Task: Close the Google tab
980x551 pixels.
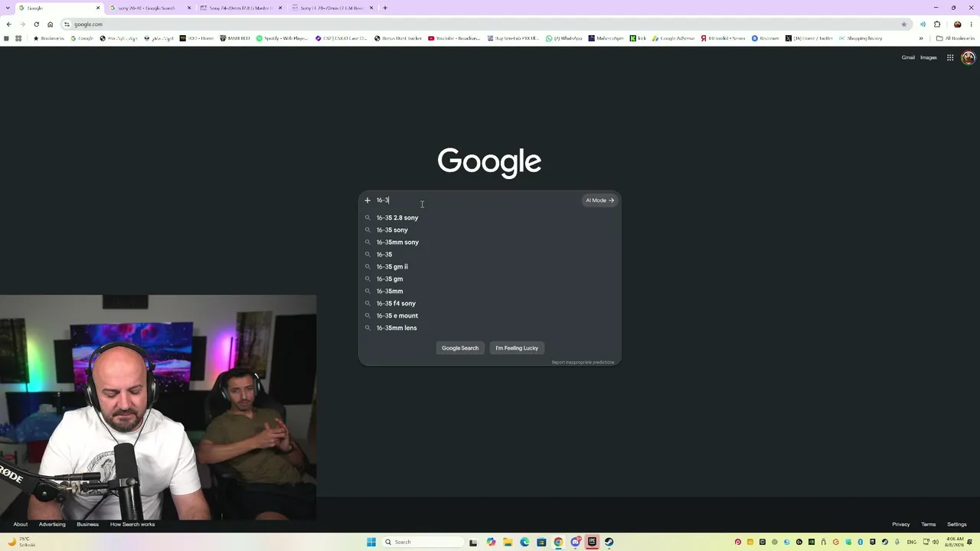Action: pos(98,8)
